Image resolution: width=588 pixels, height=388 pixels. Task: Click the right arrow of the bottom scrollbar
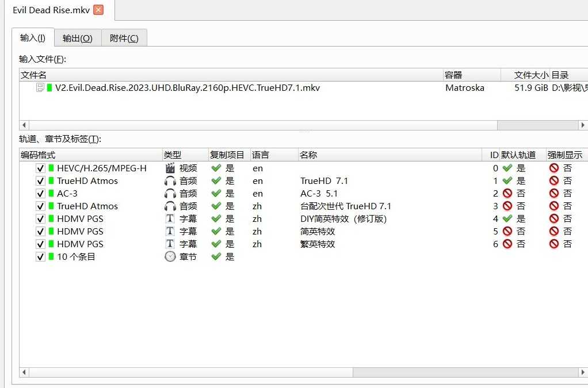583,372
